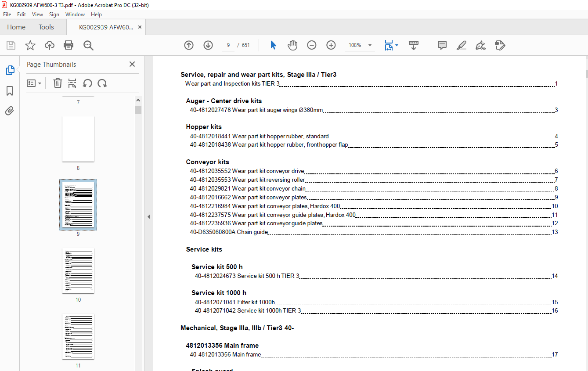This screenshot has height=371, width=588.
Task: Open the Sign document pen tool
Action: [480, 45]
